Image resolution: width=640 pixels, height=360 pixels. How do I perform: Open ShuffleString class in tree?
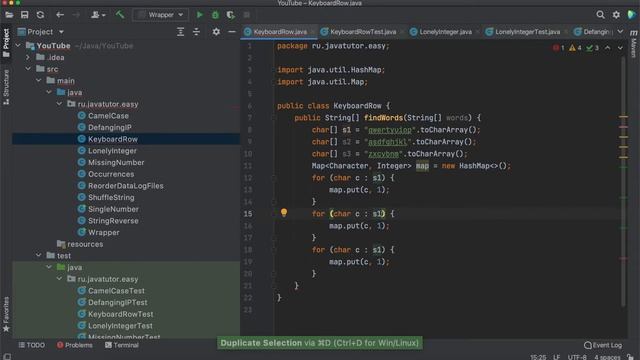(111, 197)
